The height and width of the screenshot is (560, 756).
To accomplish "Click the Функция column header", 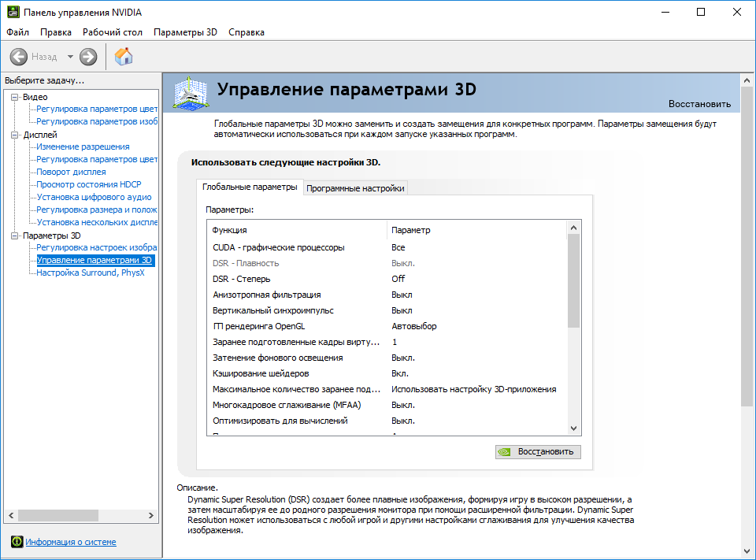I will [x=298, y=230].
